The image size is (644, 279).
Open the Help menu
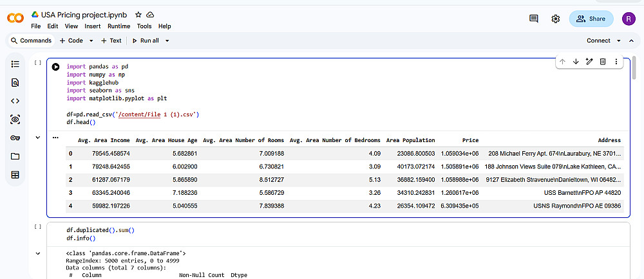click(x=164, y=26)
